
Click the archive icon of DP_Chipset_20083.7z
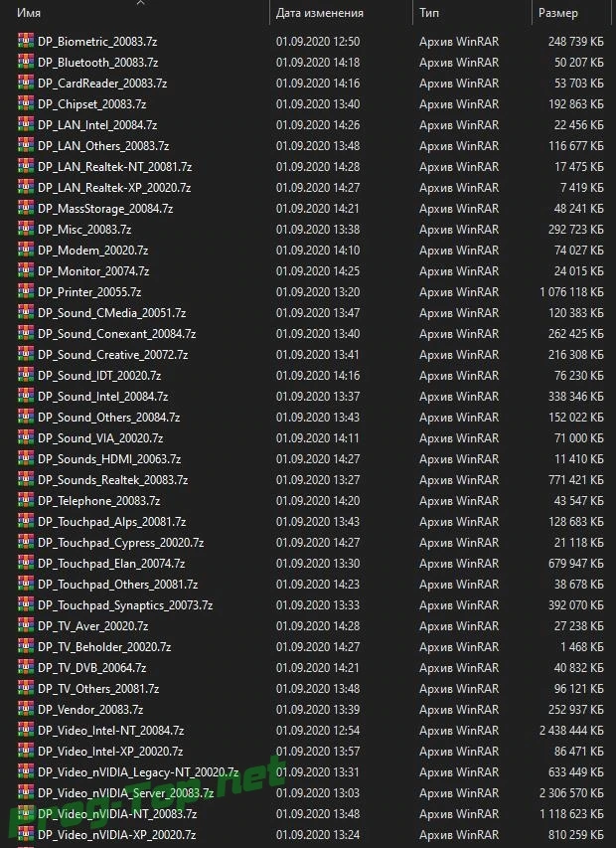(26, 103)
